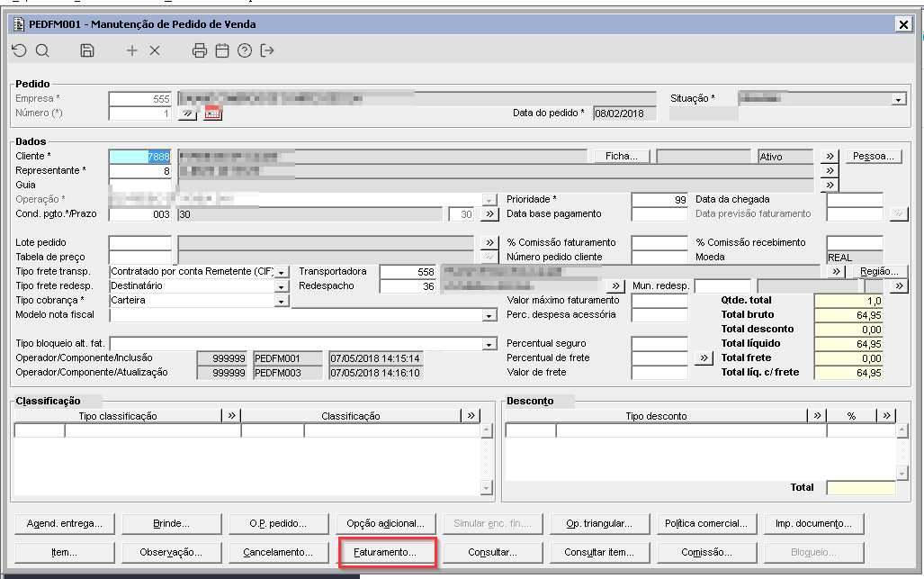Click the zoom icon next to Número
924x579 pixels.
[x=188, y=113]
